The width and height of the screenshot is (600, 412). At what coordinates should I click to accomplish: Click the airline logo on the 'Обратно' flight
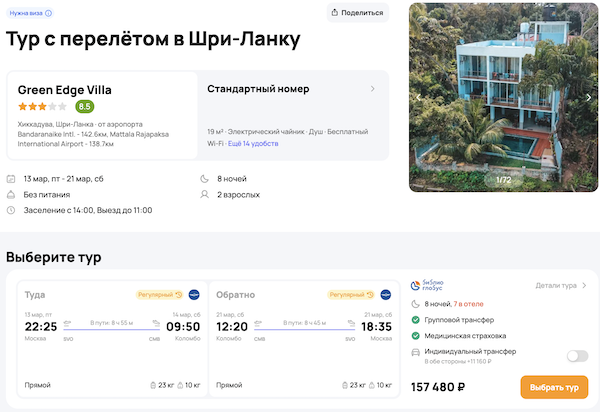[x=385, y=295]
